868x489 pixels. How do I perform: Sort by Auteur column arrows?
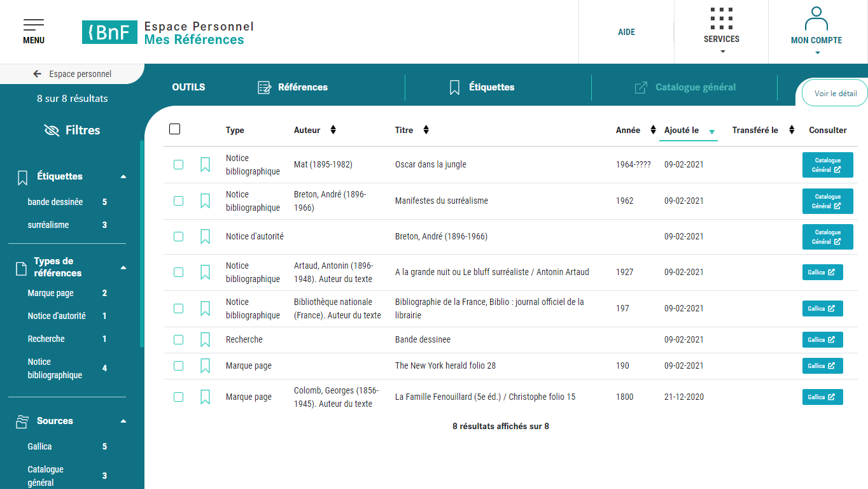(x=333, y=130)
